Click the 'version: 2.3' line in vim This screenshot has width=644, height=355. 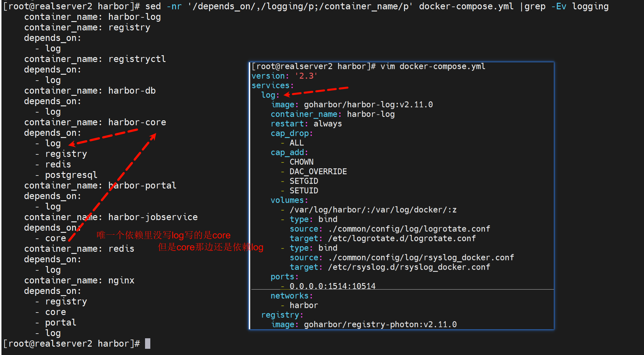(284, 76)
